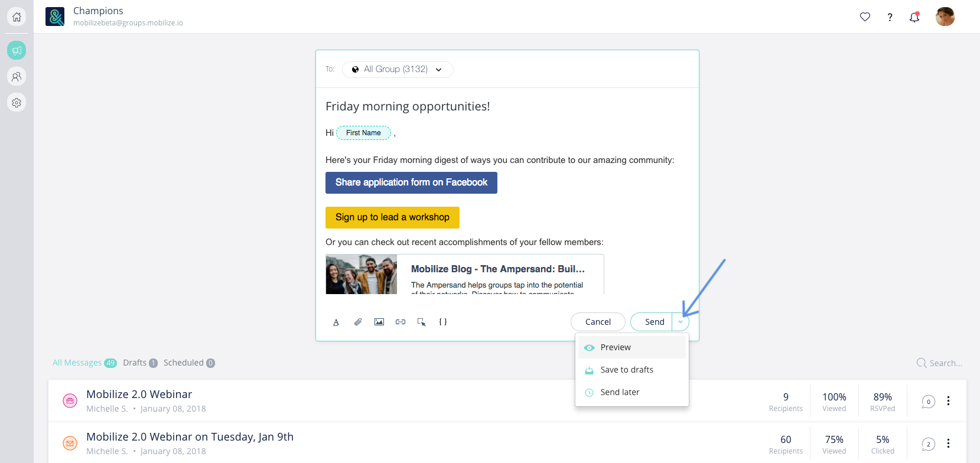Open the settings gear icon in sidebar
The height and width of the screenshot is (463, 980).
point(17,102)
